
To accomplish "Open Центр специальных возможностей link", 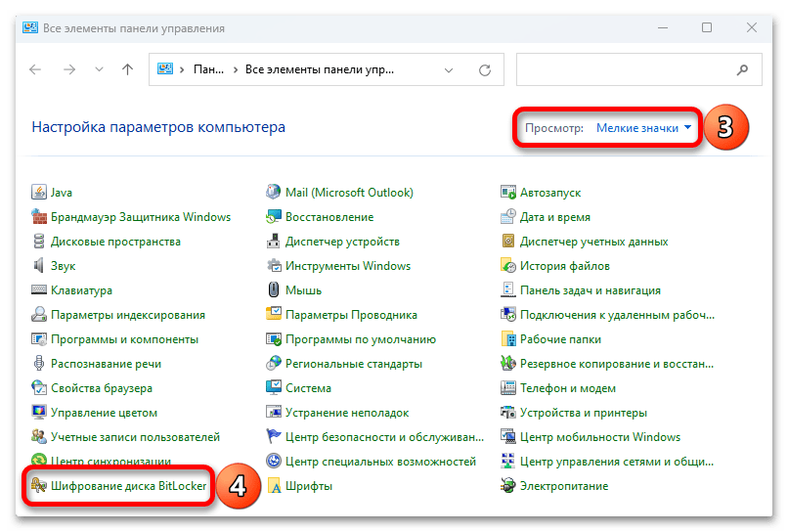I will click(x=380, y=462).
